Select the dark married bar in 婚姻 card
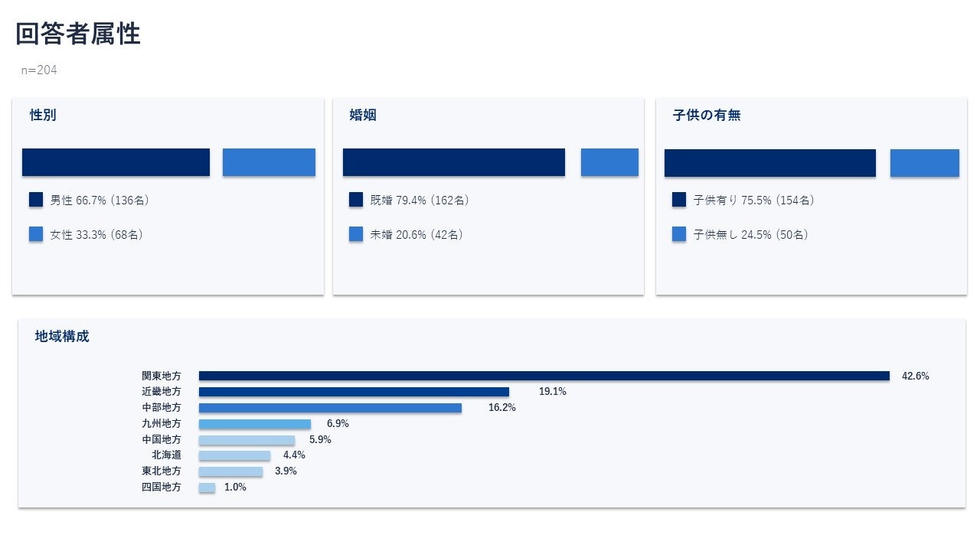This screenshot has width=980, height=551. 454,162
